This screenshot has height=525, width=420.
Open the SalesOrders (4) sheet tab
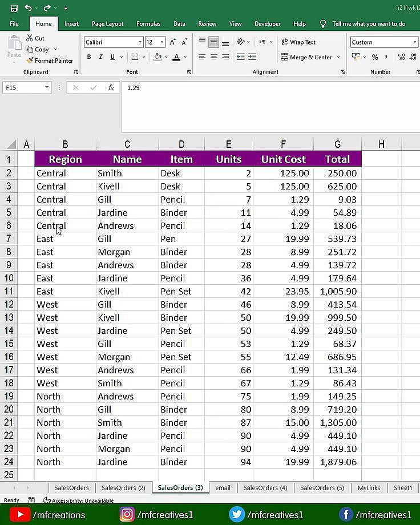(x=265, y=487)
